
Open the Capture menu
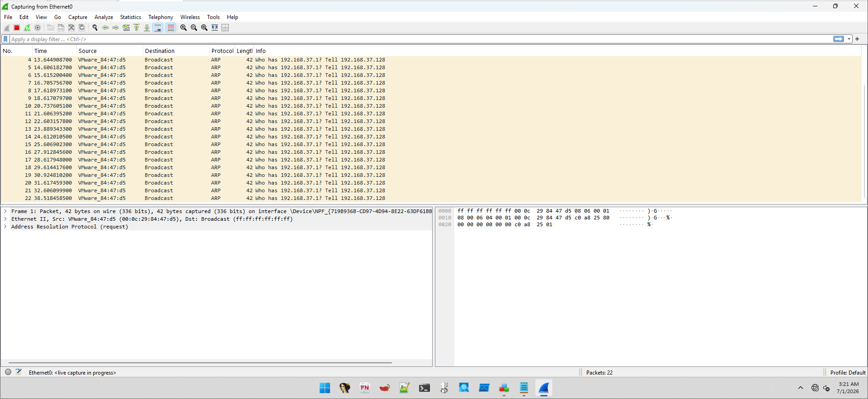tap(78, 17)
